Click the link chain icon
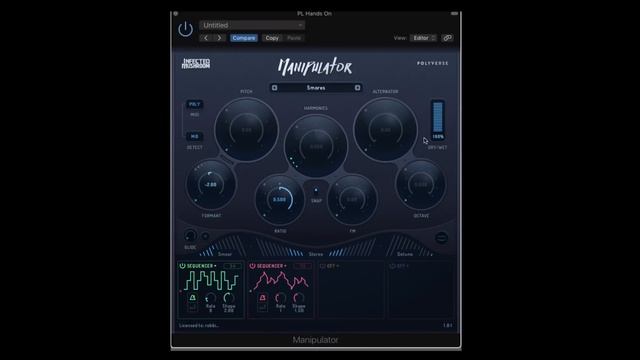Image resolution: width=640 pixels, height=360 pixels. pos(447,38)
